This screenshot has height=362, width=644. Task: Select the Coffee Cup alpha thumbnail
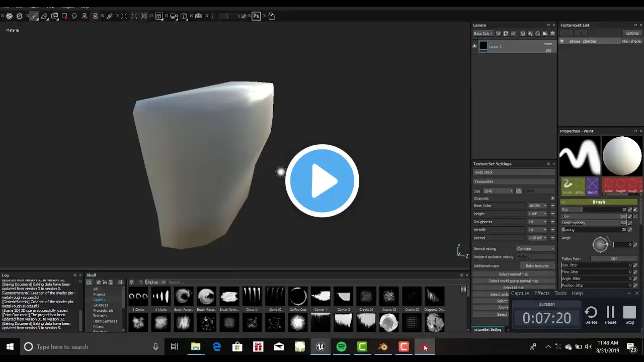coord(298,297)
